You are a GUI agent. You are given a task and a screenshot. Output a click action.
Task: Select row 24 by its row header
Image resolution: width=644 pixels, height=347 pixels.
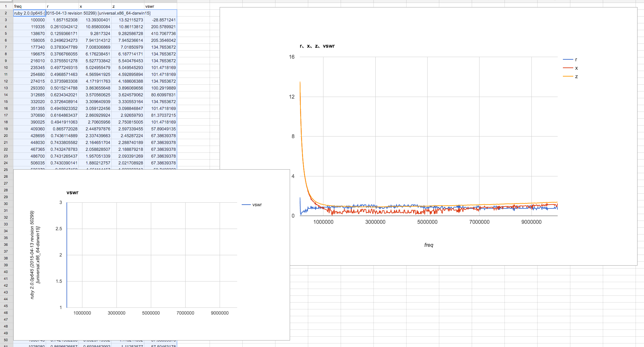tap(6, 163)
